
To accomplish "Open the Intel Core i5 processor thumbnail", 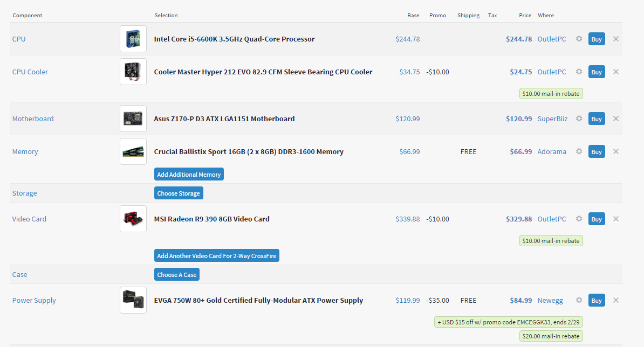I will click(x=133, y=39).
